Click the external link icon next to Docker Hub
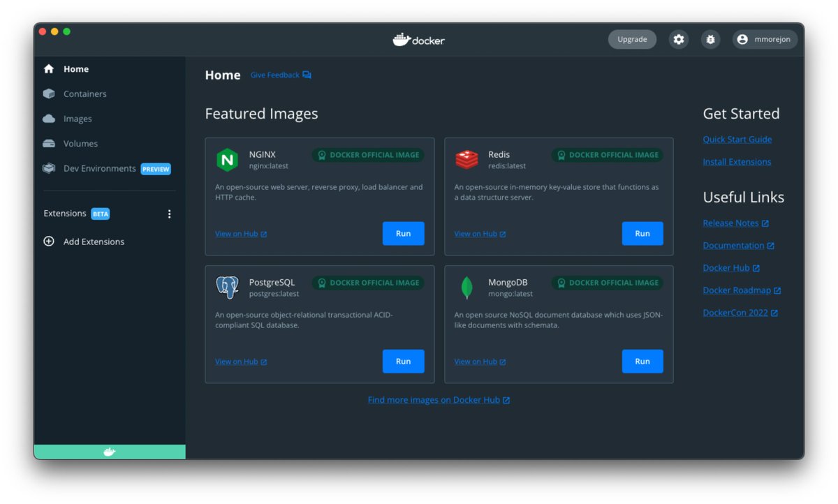Screen dimensions: 838x504 tap(756, 268)
